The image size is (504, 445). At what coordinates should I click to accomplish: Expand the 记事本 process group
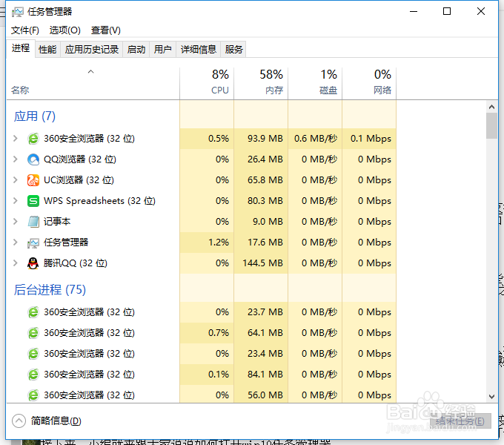point(16,222)
